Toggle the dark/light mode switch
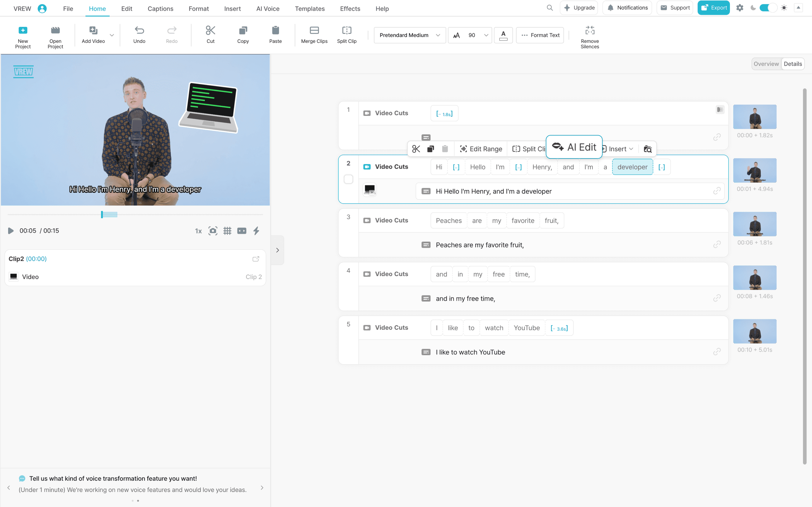The image size is (812, 507). coord(768,8)
